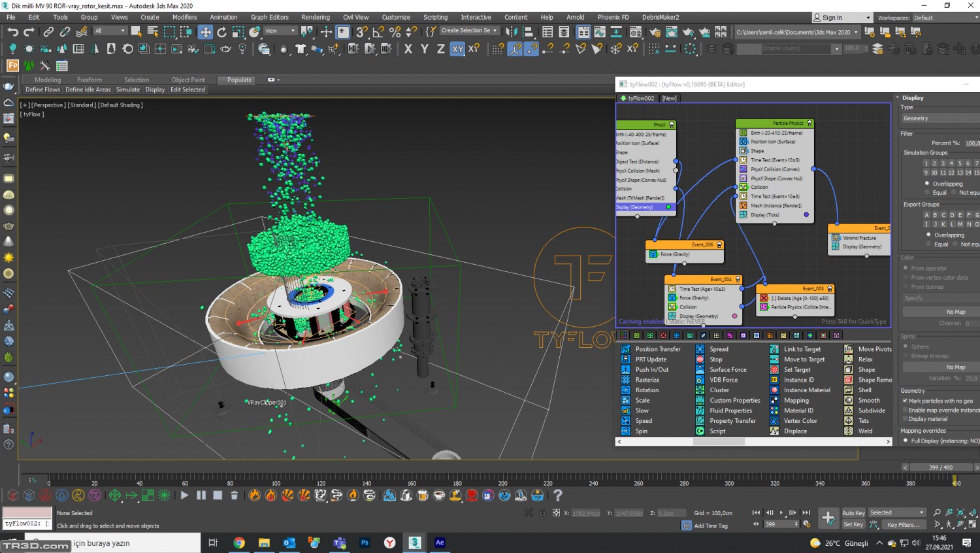The image size is (980, 553).
Task: Select the Undo arrow in main toolbar
Action: pyautogui.click(x=12, y=31)
